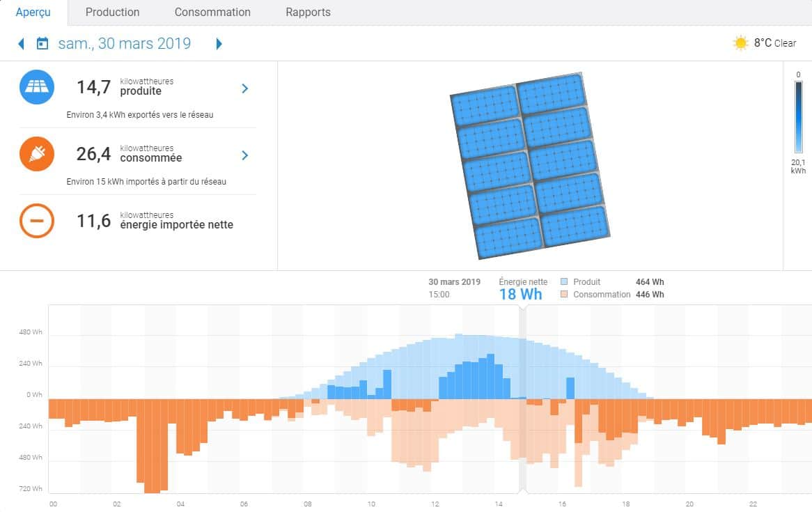
Task: Open the calendar date picker icon
Action: pos(42,44)
